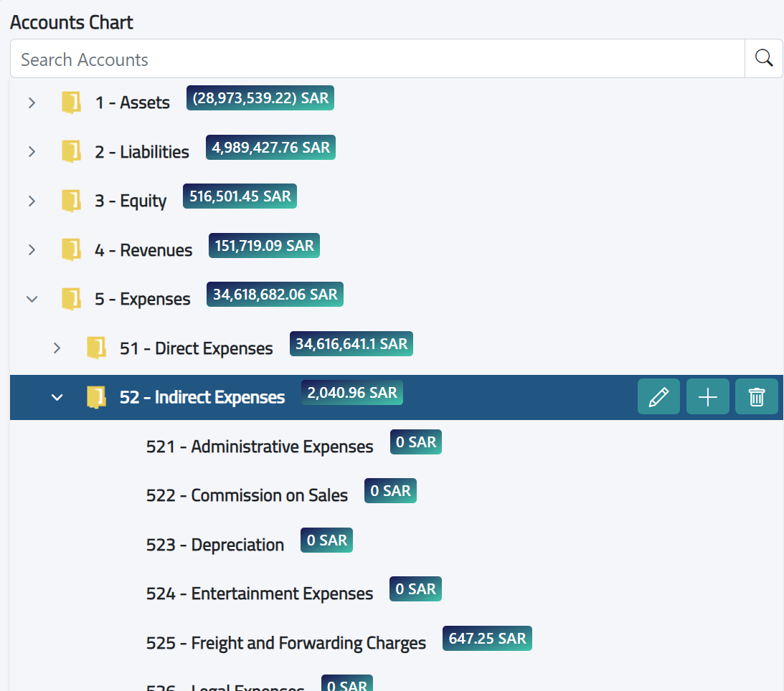Click the 2,040.96 SAR balance badge
This screenshot has width=784, height=691.
pyautogui.click(x=351, y=393)
